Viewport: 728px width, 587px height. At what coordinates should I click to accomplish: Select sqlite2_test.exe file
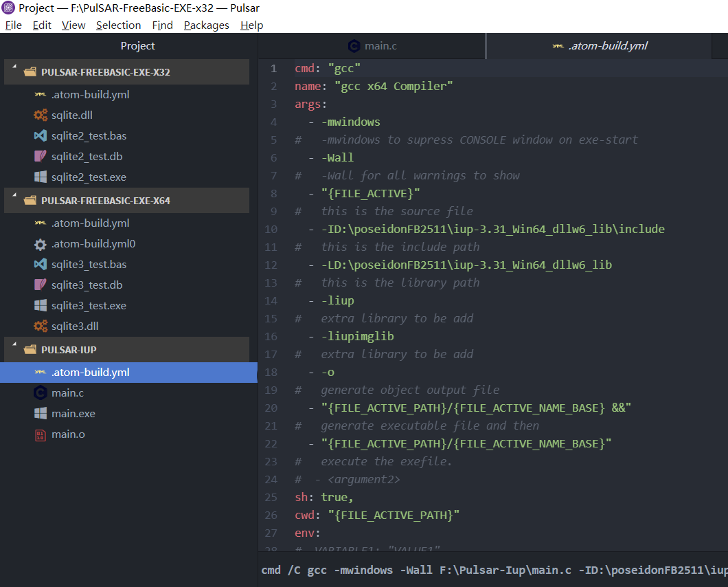click(x=89, y=177)
